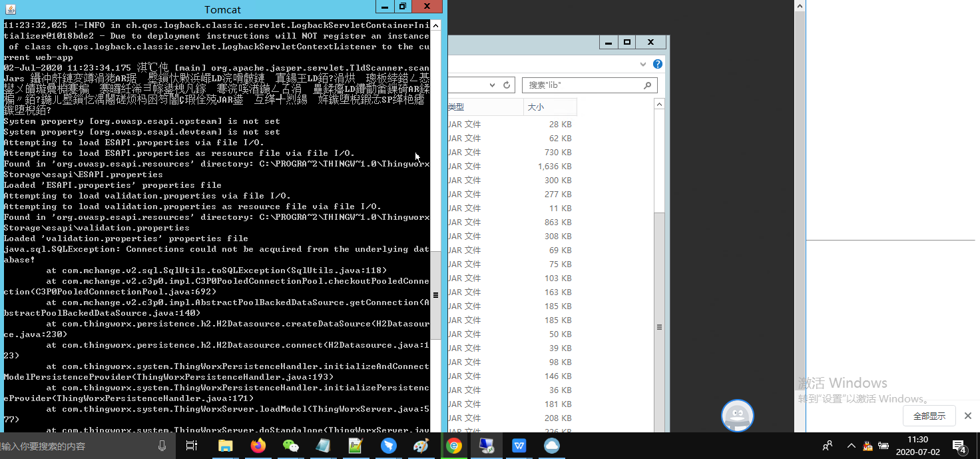Launch Firefox from the taskbar

pyautogui.click(x=258, y=446)
